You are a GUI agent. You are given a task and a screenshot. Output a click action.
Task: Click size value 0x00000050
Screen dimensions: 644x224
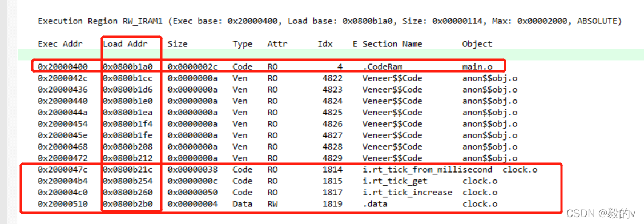(192, 193)
